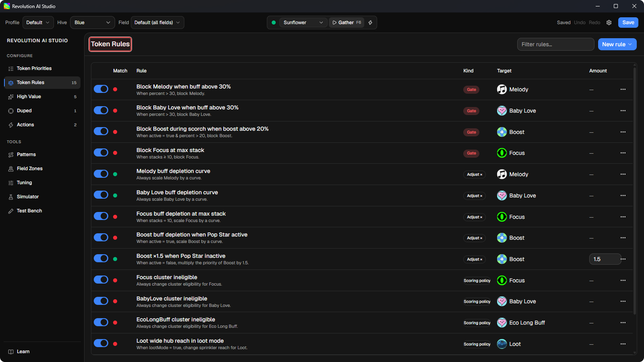Click the rules list vertical scrollbar

click(x=635, y=191)
